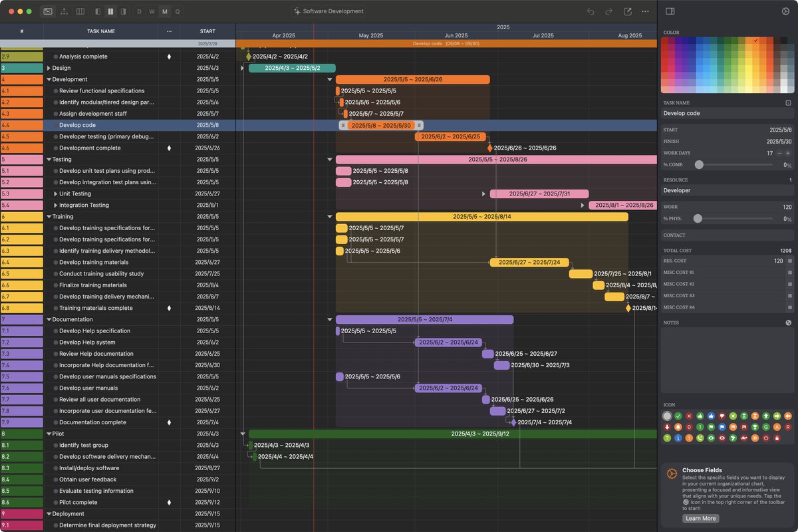Select the green question mark task icon
798x532 pixels.
click(667, 438)
